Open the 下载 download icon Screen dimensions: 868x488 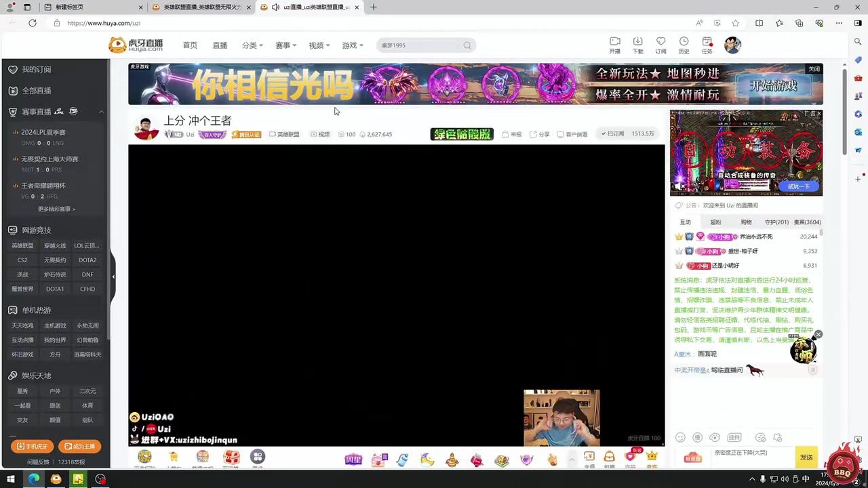click(637, 42)
